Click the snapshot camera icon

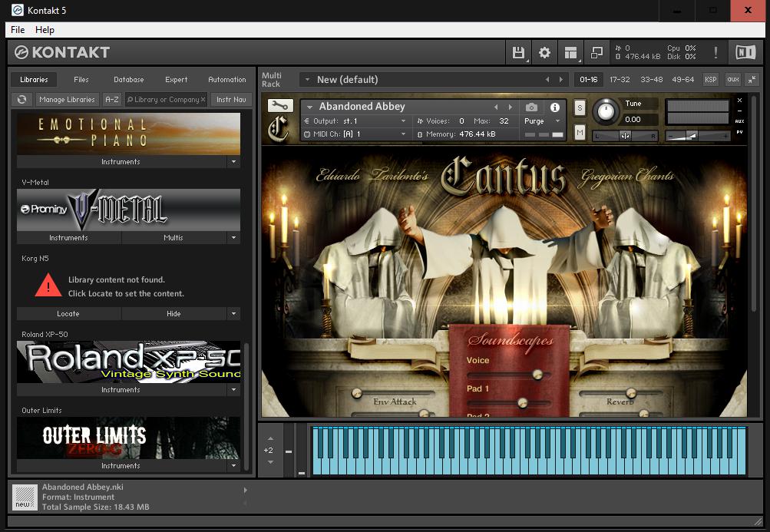tap(531, 107)
